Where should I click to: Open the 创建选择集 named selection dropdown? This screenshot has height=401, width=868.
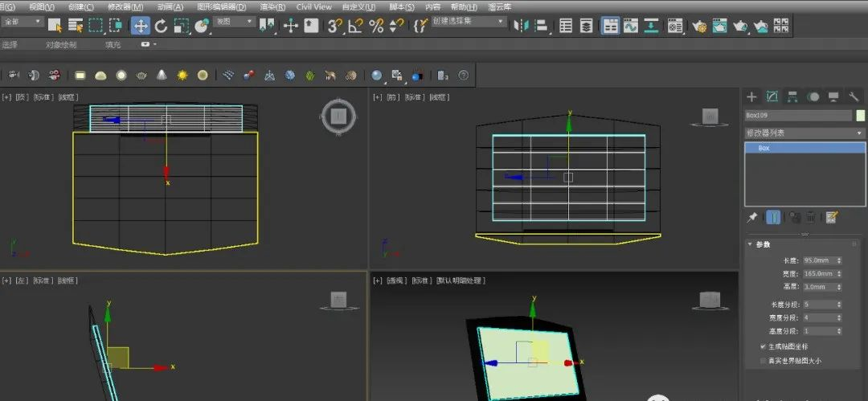click(469, 22)
